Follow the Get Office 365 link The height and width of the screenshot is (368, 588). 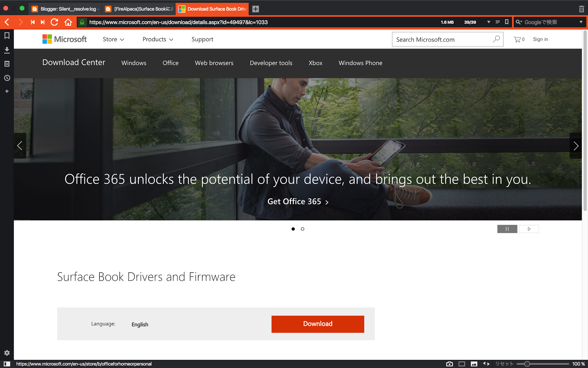(298, 201)
